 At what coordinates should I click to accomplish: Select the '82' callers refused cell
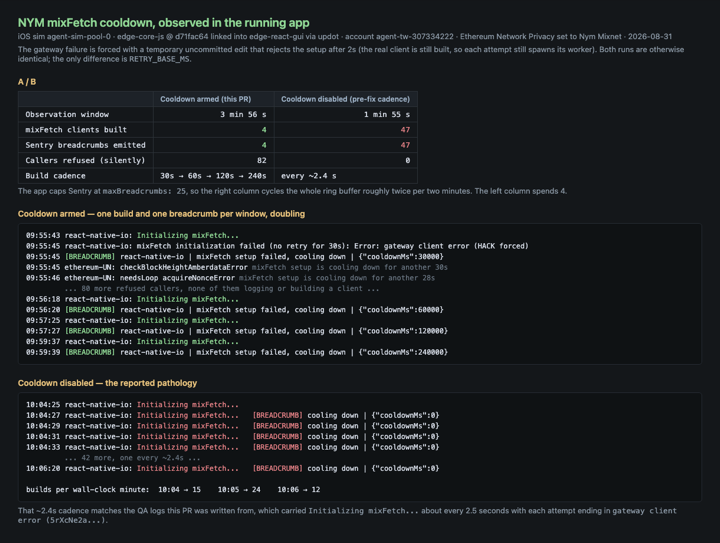click(262, 160)
